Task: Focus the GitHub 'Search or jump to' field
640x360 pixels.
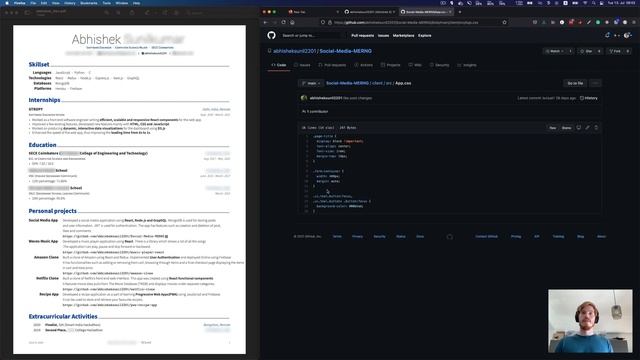Action: pos(312,36)
